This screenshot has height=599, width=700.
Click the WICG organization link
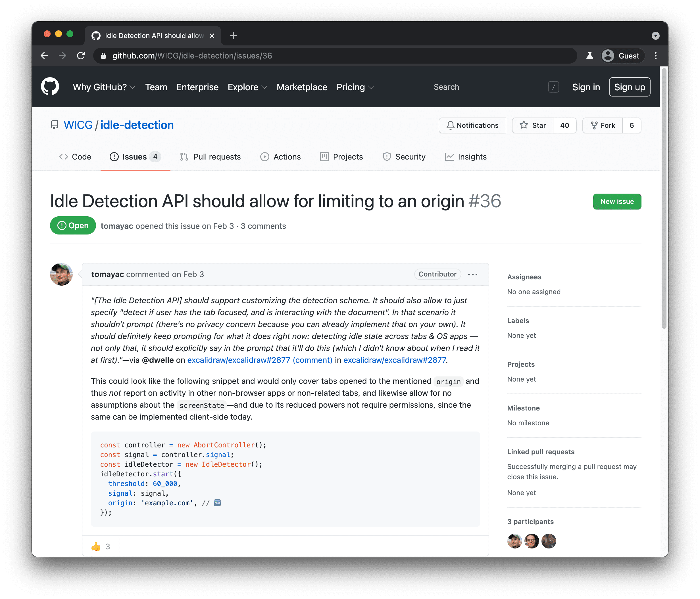coord(77,125)
